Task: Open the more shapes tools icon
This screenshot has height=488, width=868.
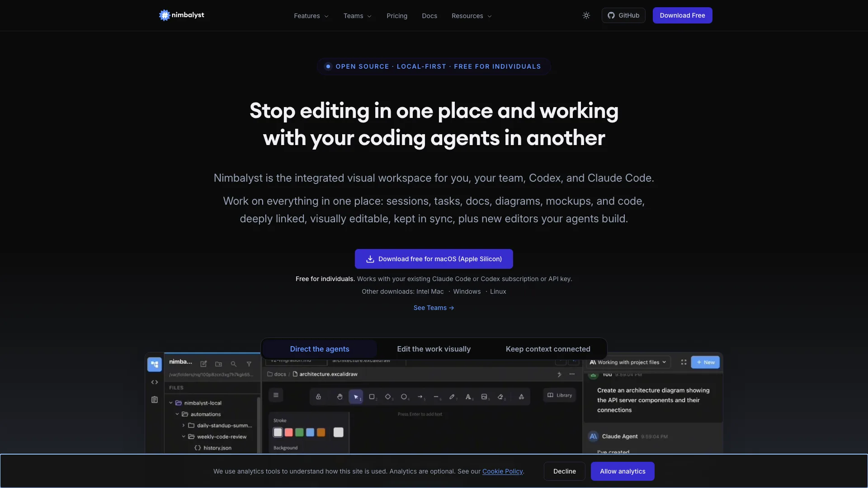Action: pyautogui.click(x=521, y=397)
